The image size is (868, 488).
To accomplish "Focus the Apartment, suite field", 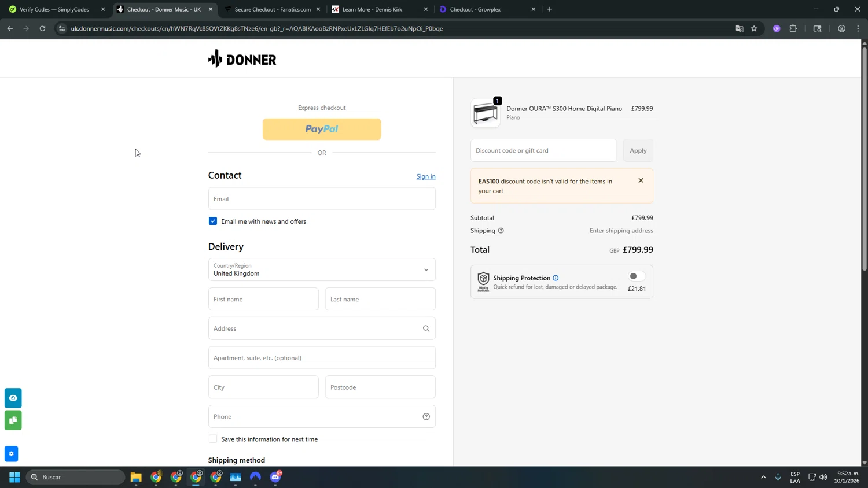I will (x=322, y=358).
